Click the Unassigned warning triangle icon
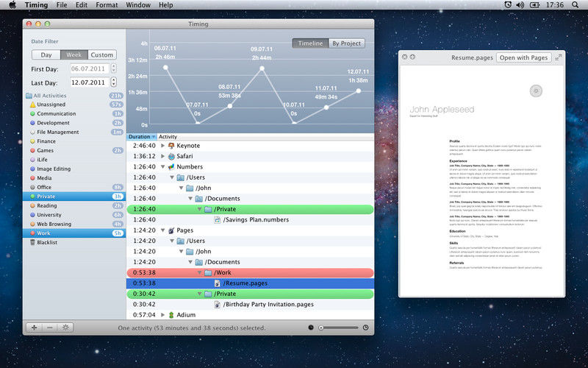The height and width of the screenshot is (368, 588). tap(32, 105)
